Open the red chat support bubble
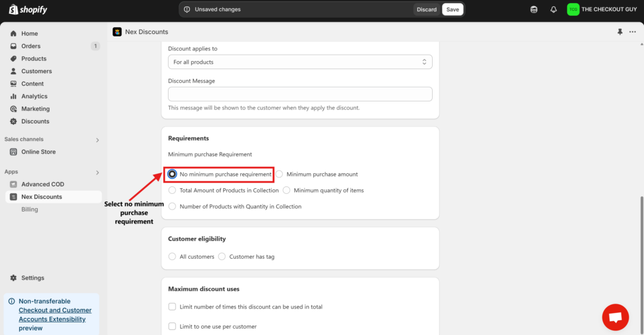This screenshot has height=335, width=644. (x=615, y=317)
